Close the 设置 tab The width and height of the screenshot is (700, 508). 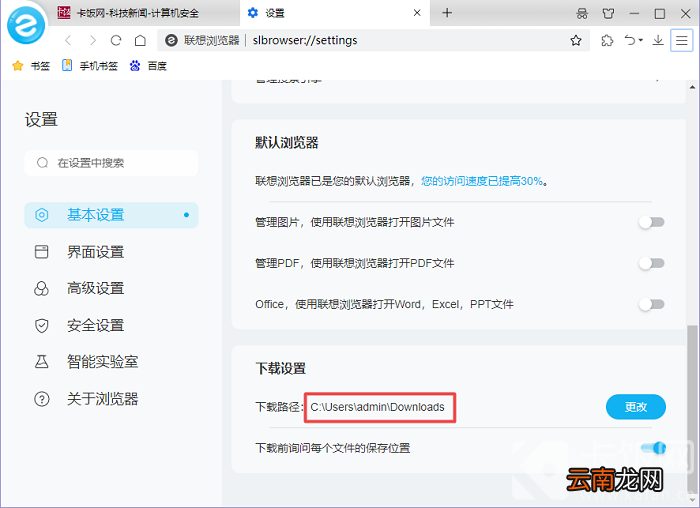pyautogui.click(x=417, y=13)
